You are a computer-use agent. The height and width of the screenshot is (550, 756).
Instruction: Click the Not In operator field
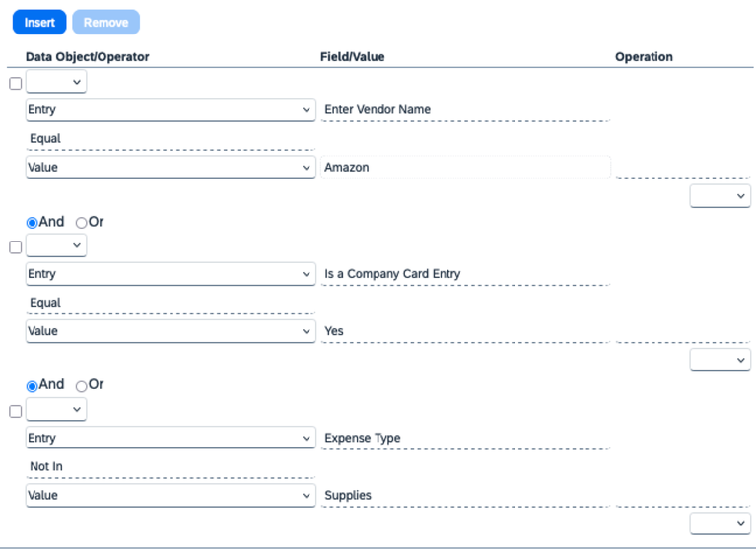(x=171, y=466)
